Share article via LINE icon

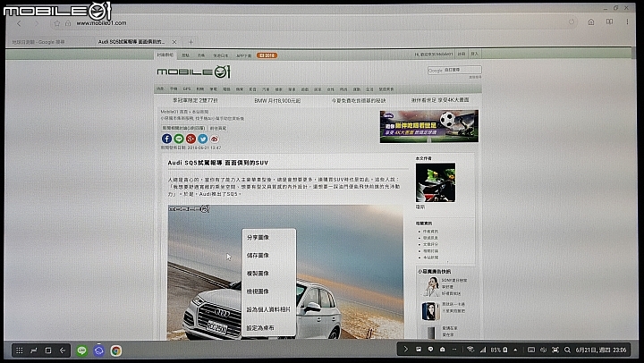tap(179, 139)
